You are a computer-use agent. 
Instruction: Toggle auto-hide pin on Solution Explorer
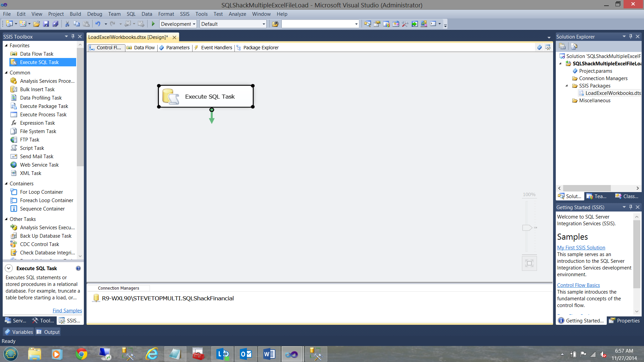point(631,37)
